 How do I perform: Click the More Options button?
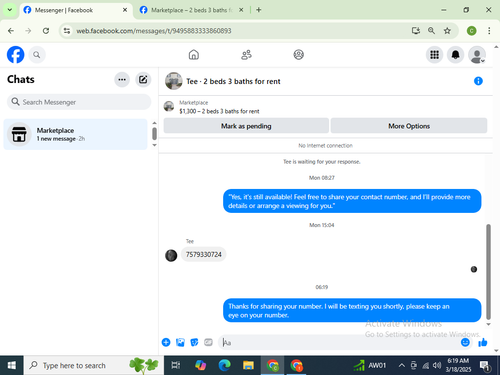409,126
